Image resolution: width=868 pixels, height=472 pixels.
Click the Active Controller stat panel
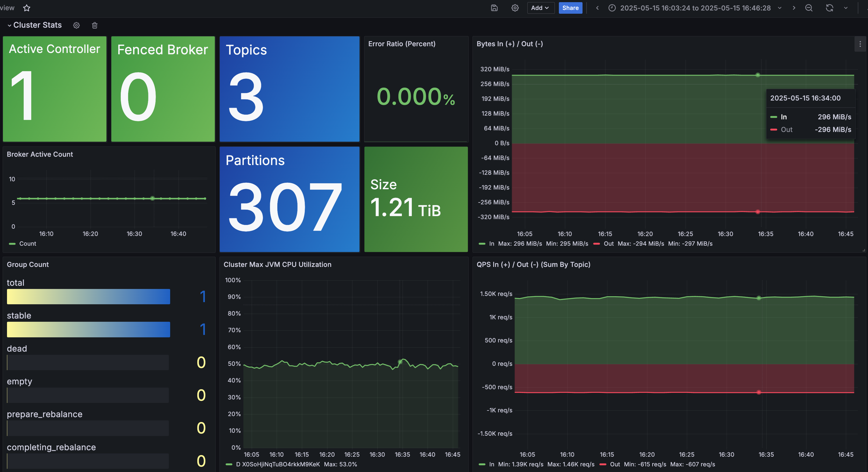(x=55, y=89)
